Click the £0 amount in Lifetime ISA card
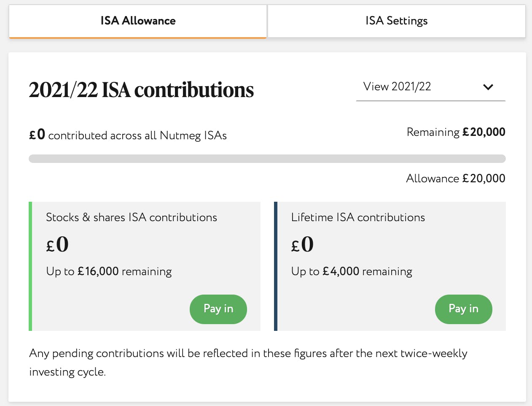532x406 pixels. 303,244
